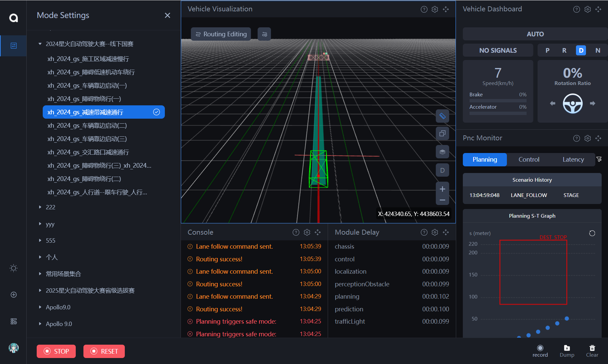The width and height of the screenshot is (608, 364).
Task: Zoom in the vehicle visualization view
Action: 442,189
